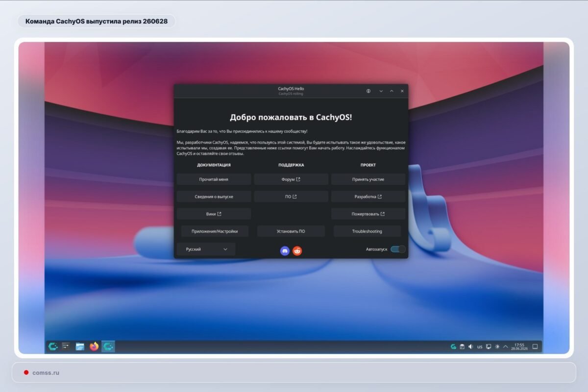Open the brightness sun tray icon
588x392 pixels.
tap(497, 346)
